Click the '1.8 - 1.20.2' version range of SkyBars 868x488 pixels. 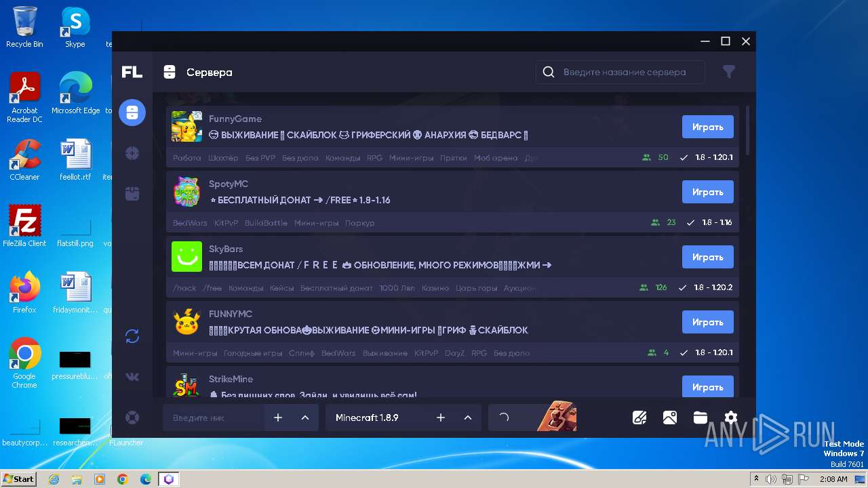(713, 287)
